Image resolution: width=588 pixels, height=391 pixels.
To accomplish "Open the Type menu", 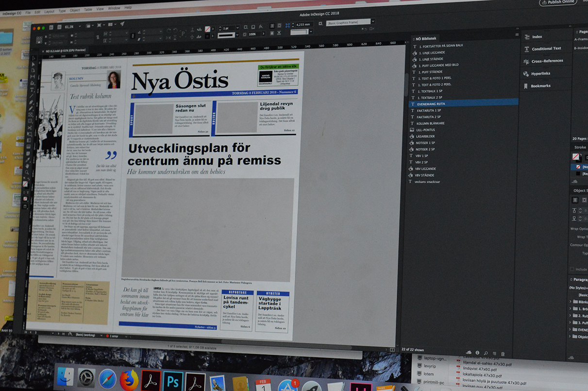I will coord(62,11).
